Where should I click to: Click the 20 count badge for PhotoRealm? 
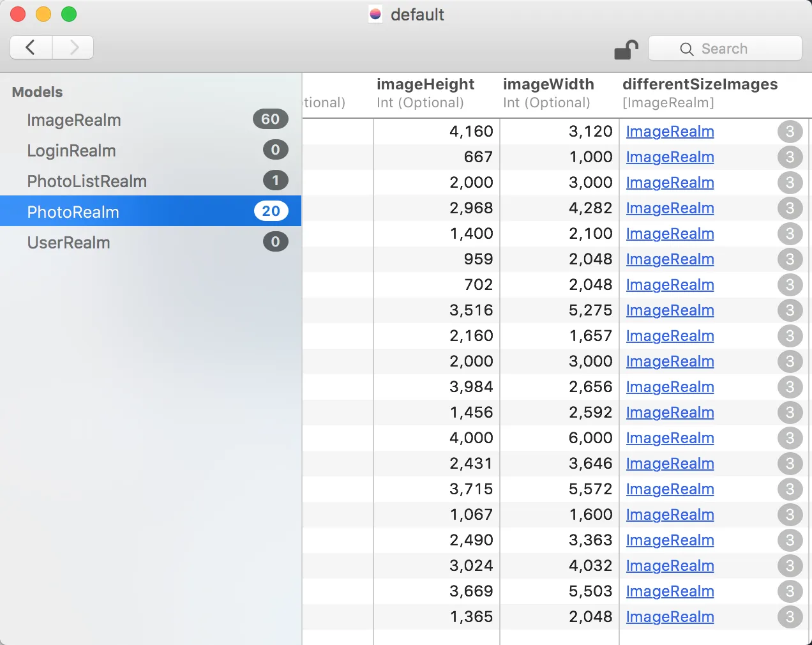(271, 211)
